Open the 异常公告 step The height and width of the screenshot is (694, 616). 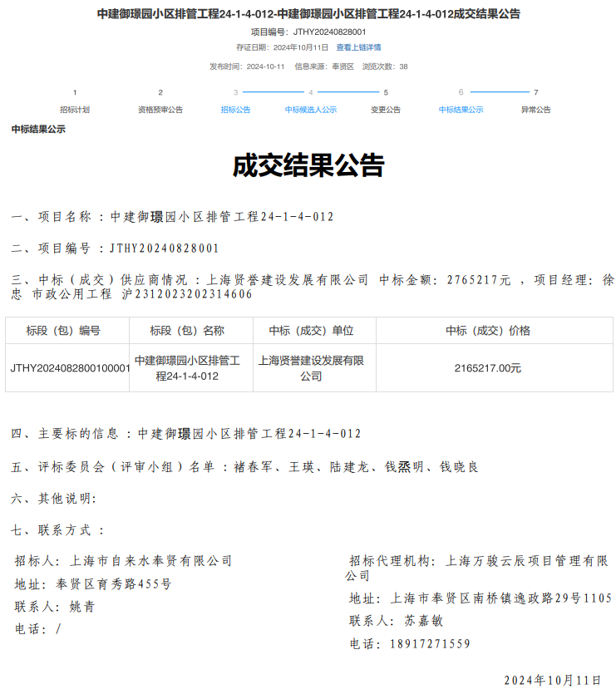pos(536,110)
